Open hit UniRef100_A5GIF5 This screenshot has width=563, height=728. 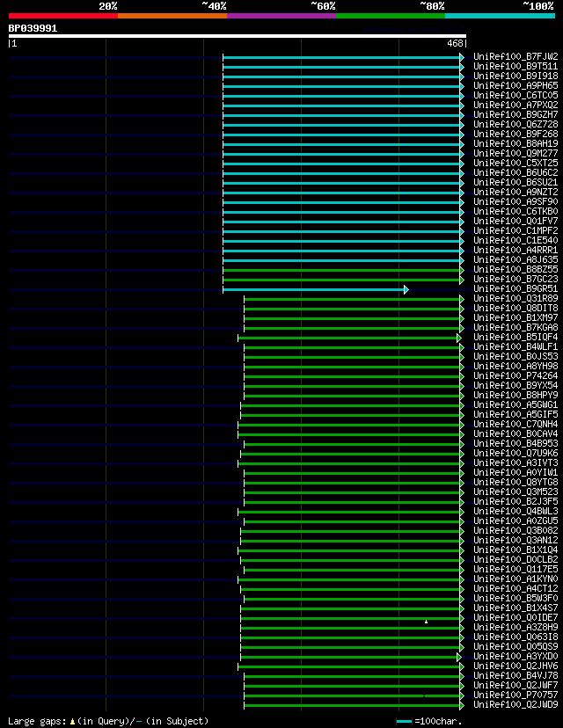[515, 415]
